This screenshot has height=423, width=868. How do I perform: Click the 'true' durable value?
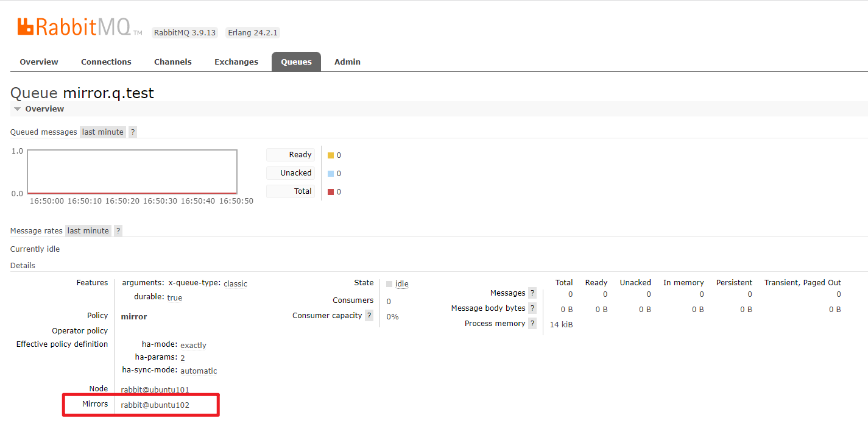click(175, 297)
